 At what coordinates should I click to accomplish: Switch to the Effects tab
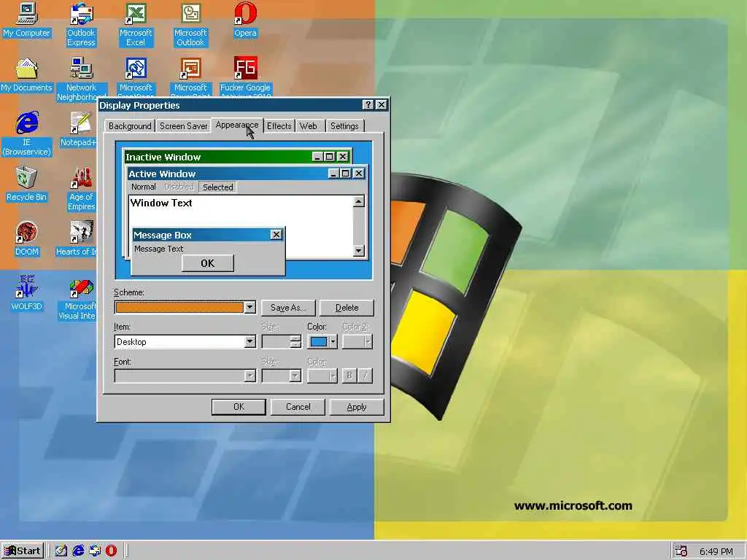[x=279, y=125]
